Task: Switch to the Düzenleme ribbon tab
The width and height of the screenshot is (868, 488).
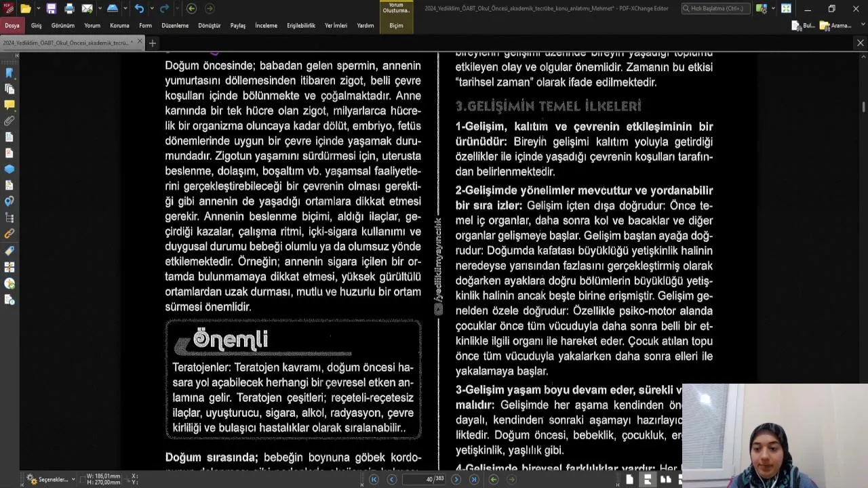Action: click(x=175, y=26)
